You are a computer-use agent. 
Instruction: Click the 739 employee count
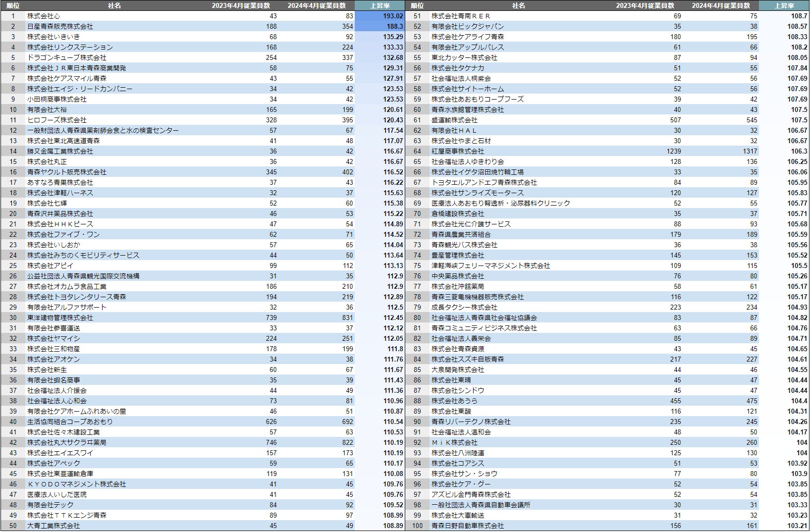click(271, 318)
